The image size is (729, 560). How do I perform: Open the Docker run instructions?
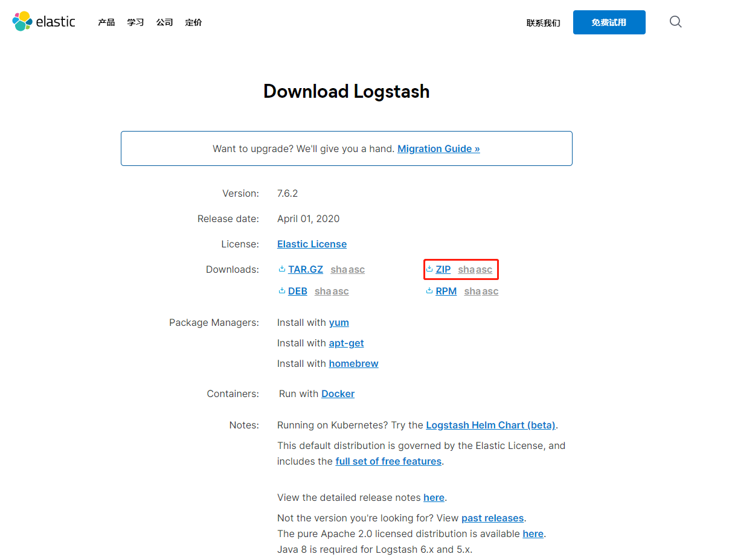[x=338, y=393]
